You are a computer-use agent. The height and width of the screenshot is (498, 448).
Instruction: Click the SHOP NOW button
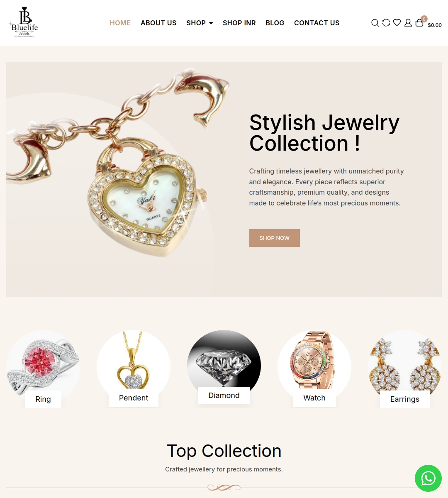pos(275,238)
